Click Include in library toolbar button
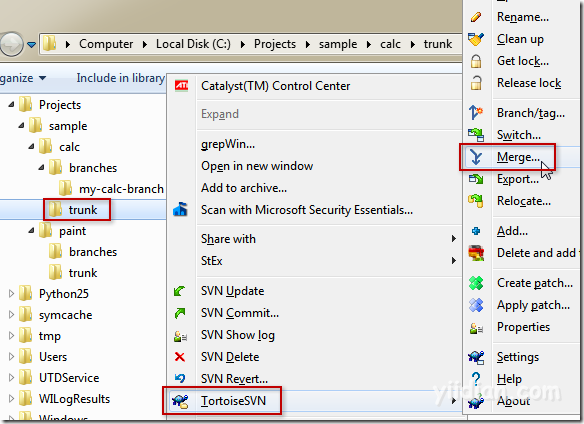The image size is (584, 424). click(120, 78)
